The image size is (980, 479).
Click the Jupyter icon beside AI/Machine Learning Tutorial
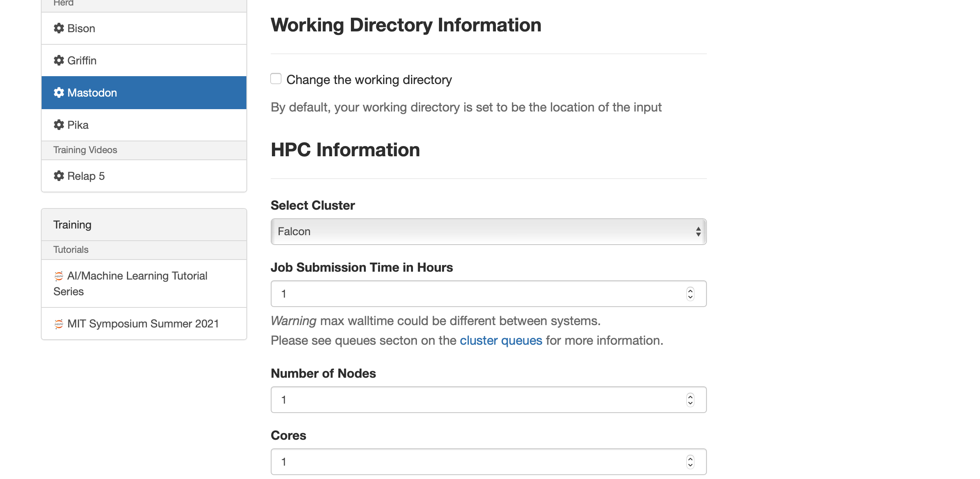click(58, 276)
